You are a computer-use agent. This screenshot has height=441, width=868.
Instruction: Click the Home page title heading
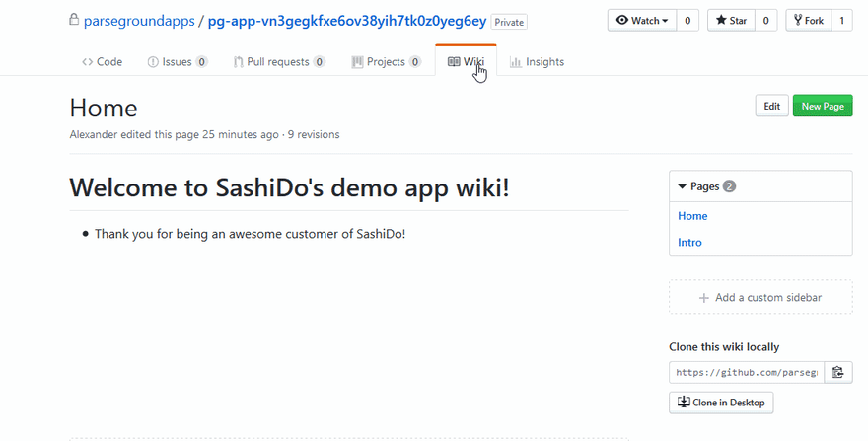pos(104,109)
